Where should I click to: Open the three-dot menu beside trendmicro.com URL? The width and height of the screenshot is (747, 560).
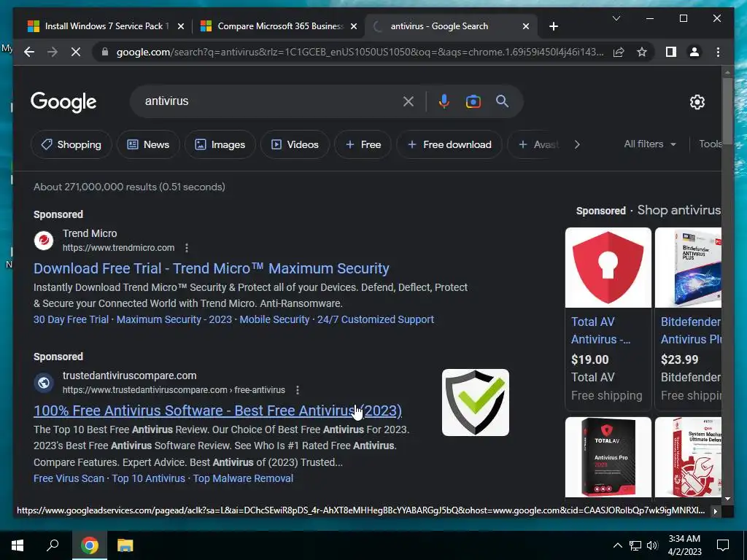click(187, 248)
